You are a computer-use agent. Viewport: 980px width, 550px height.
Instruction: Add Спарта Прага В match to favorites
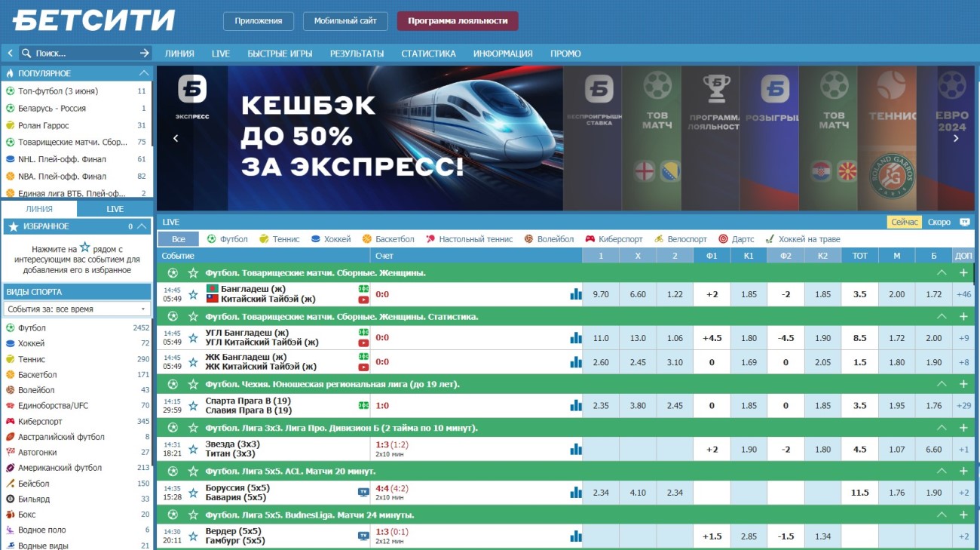coord(193,405)
